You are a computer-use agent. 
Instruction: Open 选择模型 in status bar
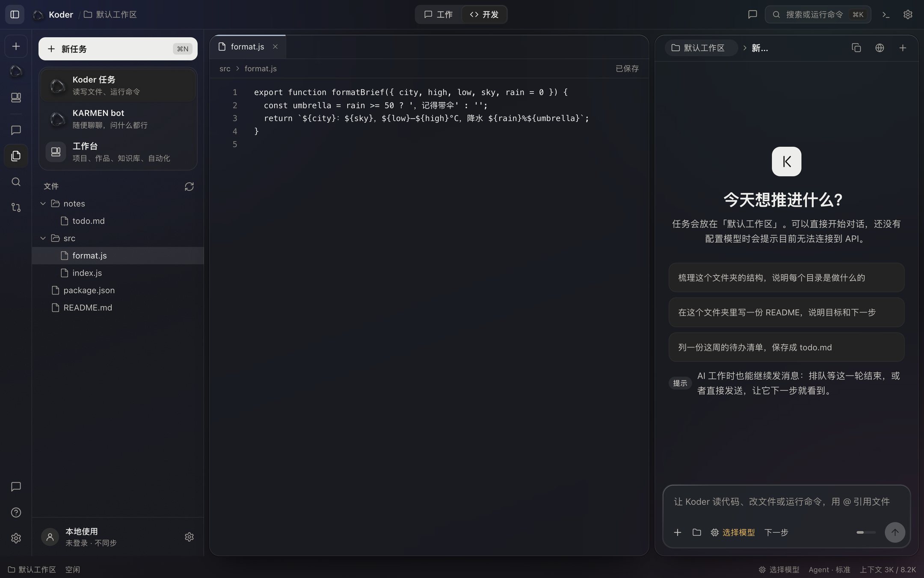point(779,569)
